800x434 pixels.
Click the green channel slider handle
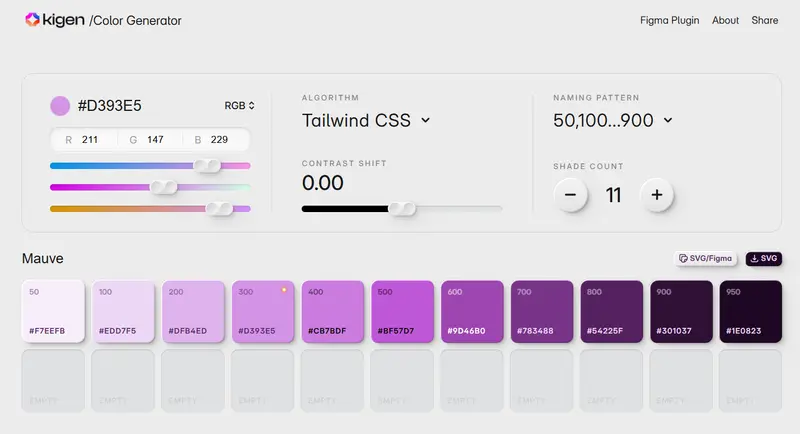coord(163,187)
